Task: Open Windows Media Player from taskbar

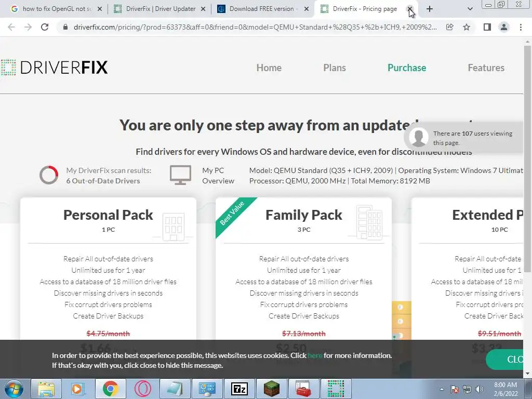Action: click(x=77, y=389)
